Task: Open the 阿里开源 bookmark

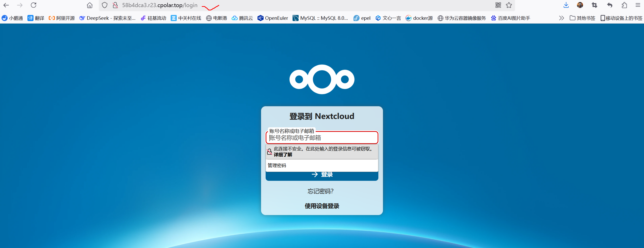Action: tap(62, 18)
